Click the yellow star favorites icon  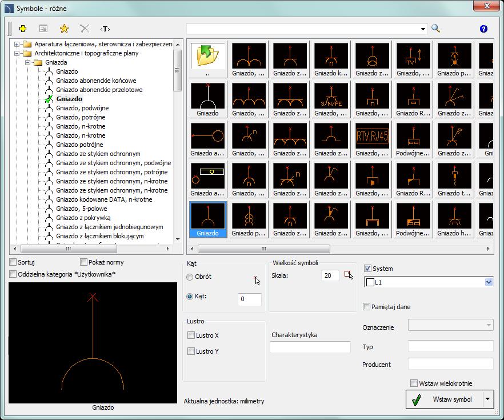click(64, 29)
